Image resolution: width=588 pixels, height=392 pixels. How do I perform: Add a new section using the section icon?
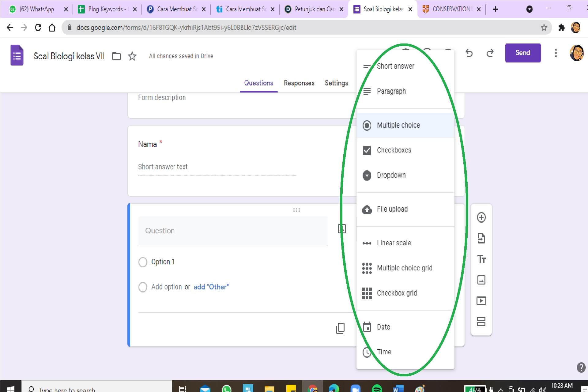point(481,322)
